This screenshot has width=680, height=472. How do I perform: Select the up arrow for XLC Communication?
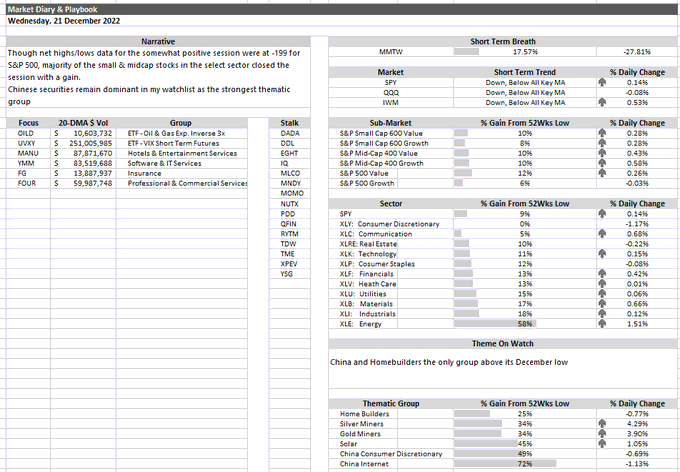point(603,234)
